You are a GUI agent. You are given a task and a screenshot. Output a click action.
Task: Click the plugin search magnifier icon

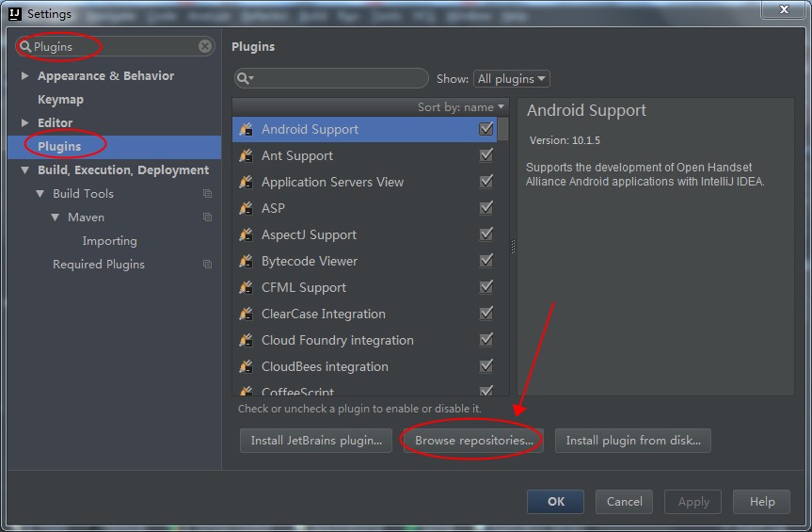point(244,79)
